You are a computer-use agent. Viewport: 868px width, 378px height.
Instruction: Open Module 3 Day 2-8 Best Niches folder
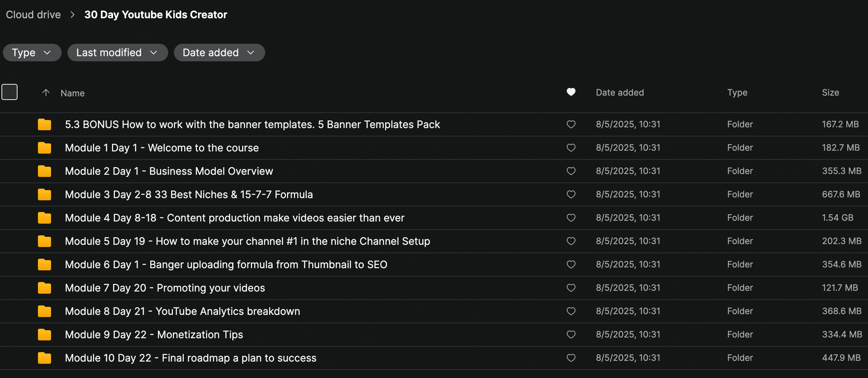coord(189,194)
